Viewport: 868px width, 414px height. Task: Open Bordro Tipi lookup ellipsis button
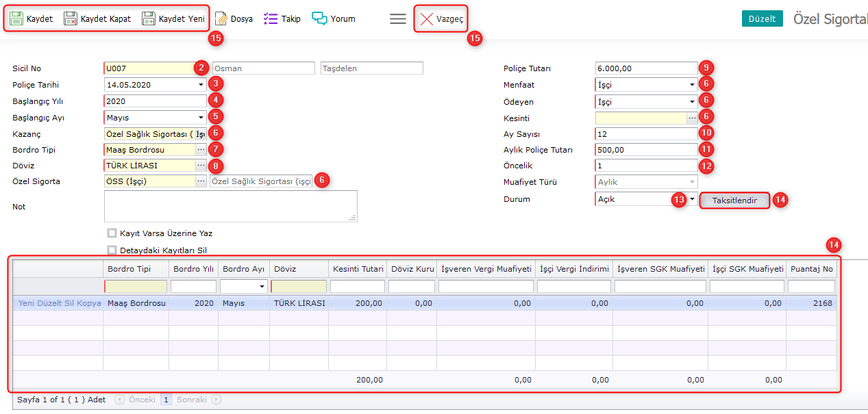(201, 149)
